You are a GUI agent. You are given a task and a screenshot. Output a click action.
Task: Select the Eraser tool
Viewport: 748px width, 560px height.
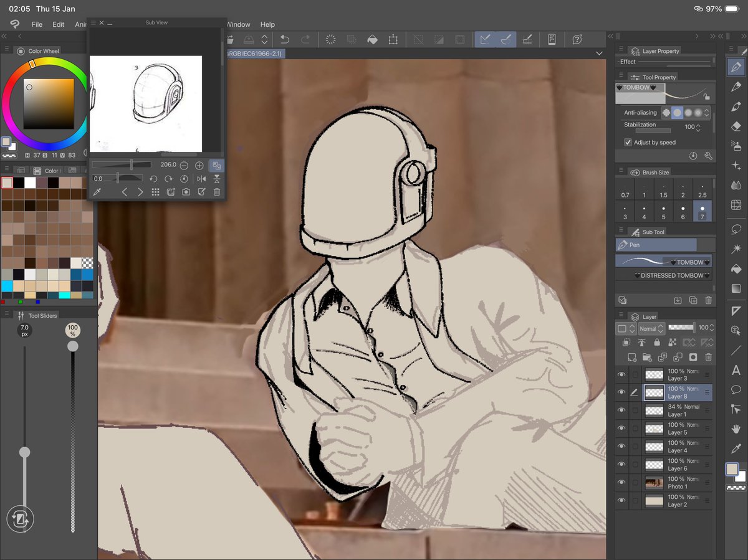pyautogui.click(x=736, y=126)
